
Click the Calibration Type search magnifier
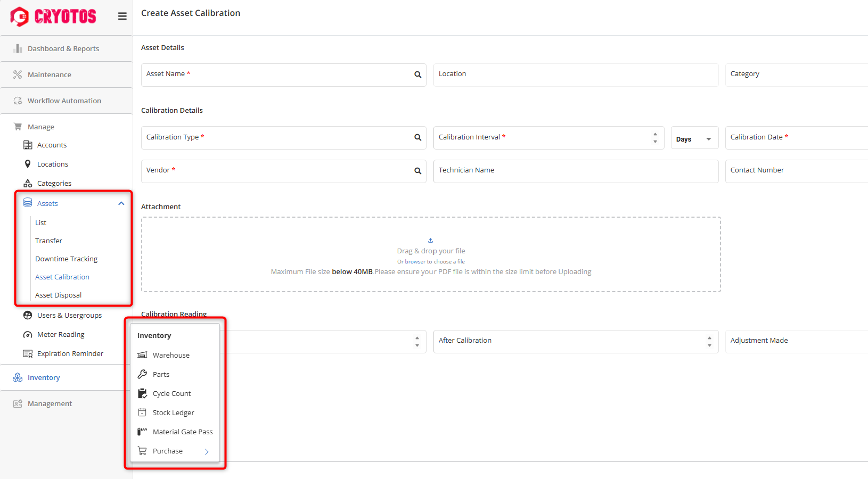(417, 138)
